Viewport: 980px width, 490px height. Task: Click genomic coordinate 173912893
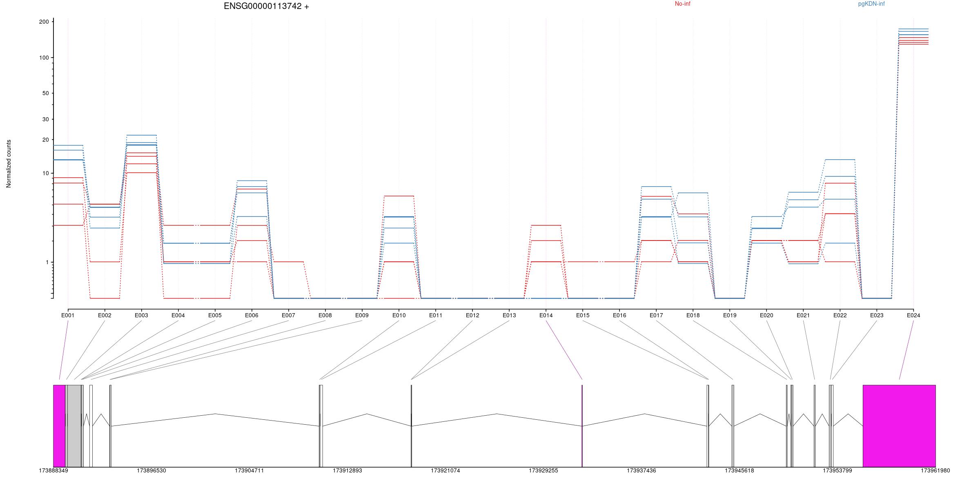[347, 471]
